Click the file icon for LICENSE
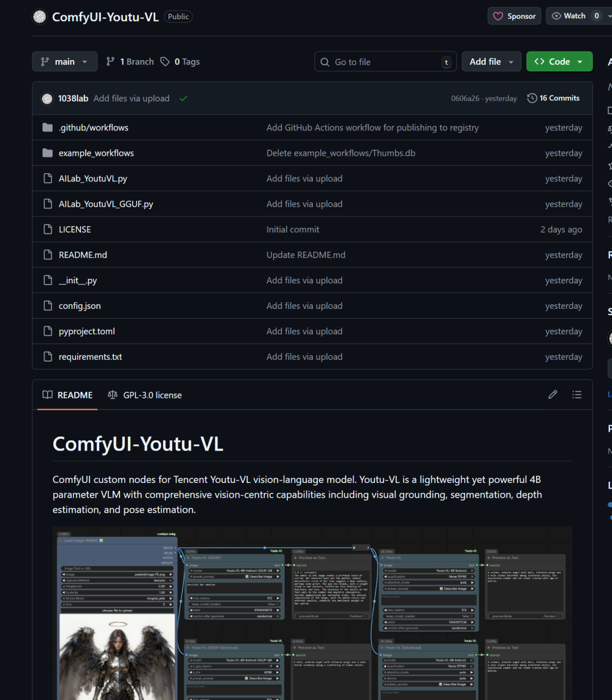Screen dimensions: 612x700 click(x=48, y=230)
